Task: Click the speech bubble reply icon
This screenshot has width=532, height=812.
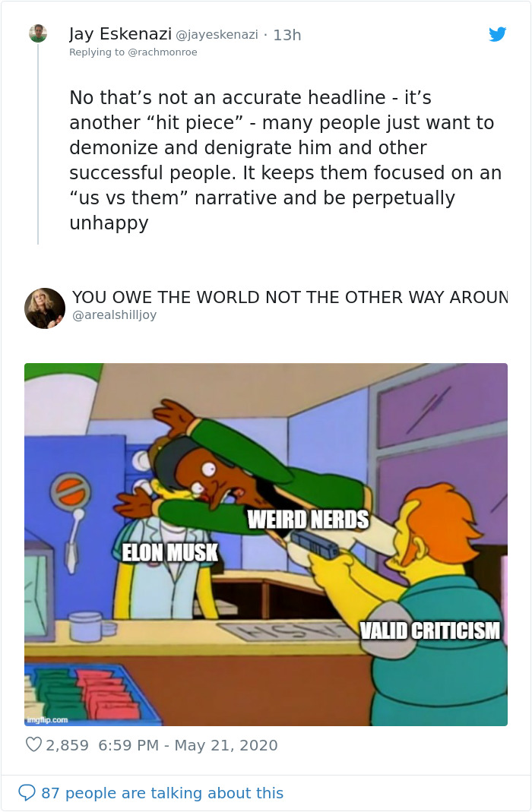Action: (x=27, y=792)
